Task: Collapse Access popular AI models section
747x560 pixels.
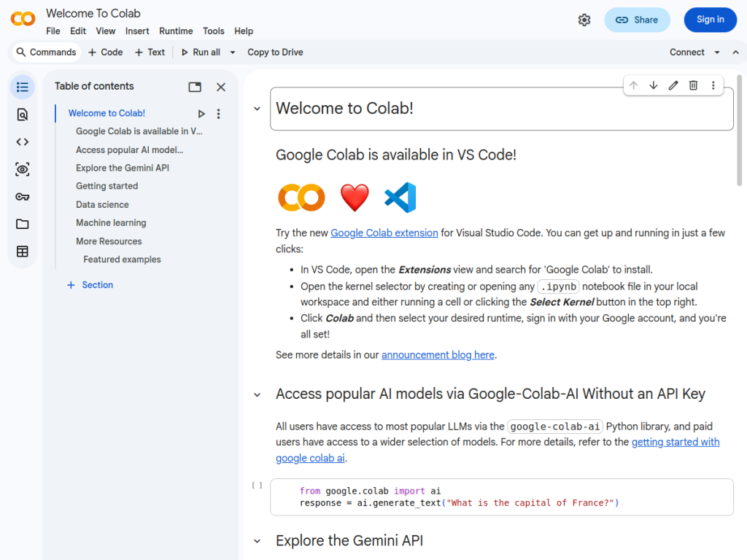Action: pyautogui.click(x=258, y=394)
